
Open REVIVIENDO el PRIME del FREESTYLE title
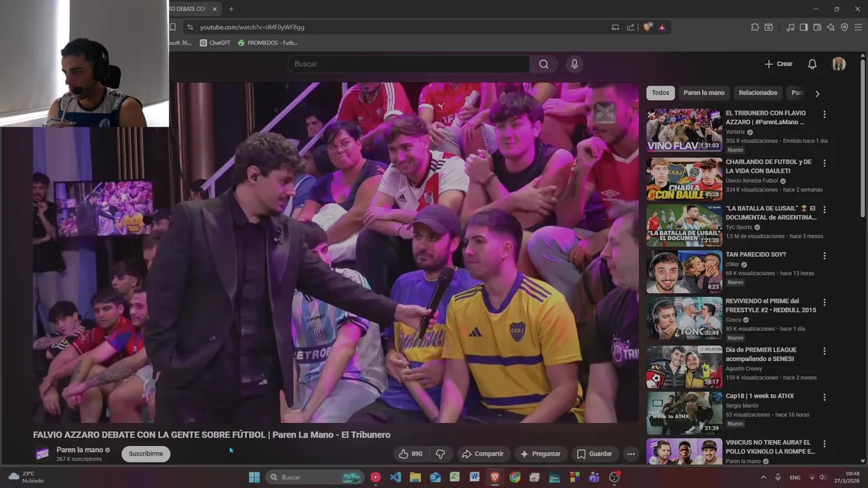pos(771,305)
